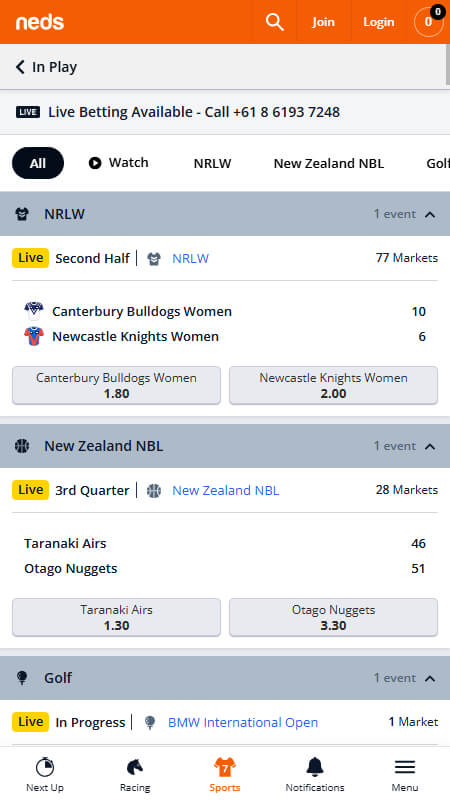Toggle the Watch filter
Viewport: 450px width, 800px height.
pos(118,163)
